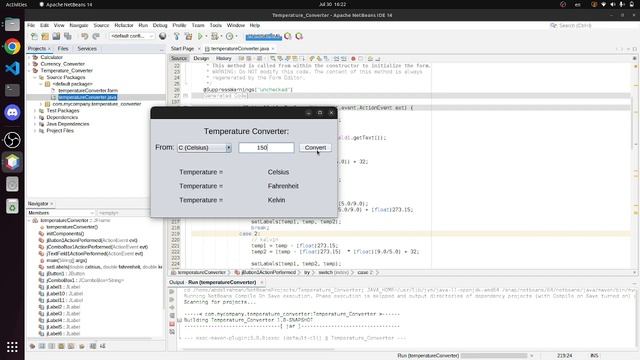Image resolution: width=640 pixels, height=360 pixels.
Task: Open Terminal from the dock
Action: pyautogui.click(x=12, y=90)
